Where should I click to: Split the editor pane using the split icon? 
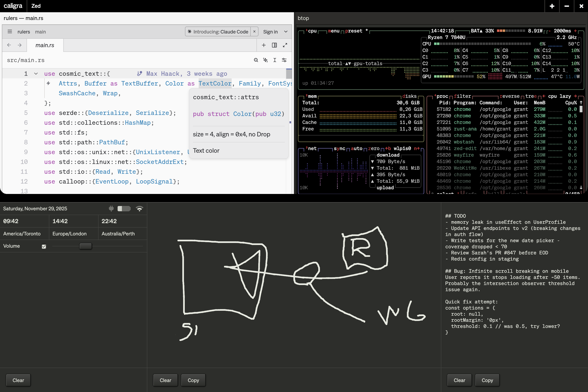pyautogui.click(x=274, y=45)
